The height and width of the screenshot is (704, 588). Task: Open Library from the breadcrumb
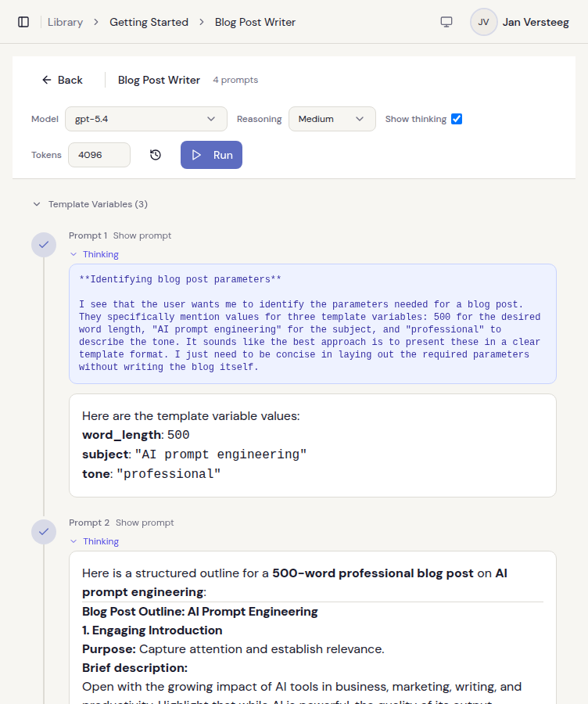click(66, 22)
